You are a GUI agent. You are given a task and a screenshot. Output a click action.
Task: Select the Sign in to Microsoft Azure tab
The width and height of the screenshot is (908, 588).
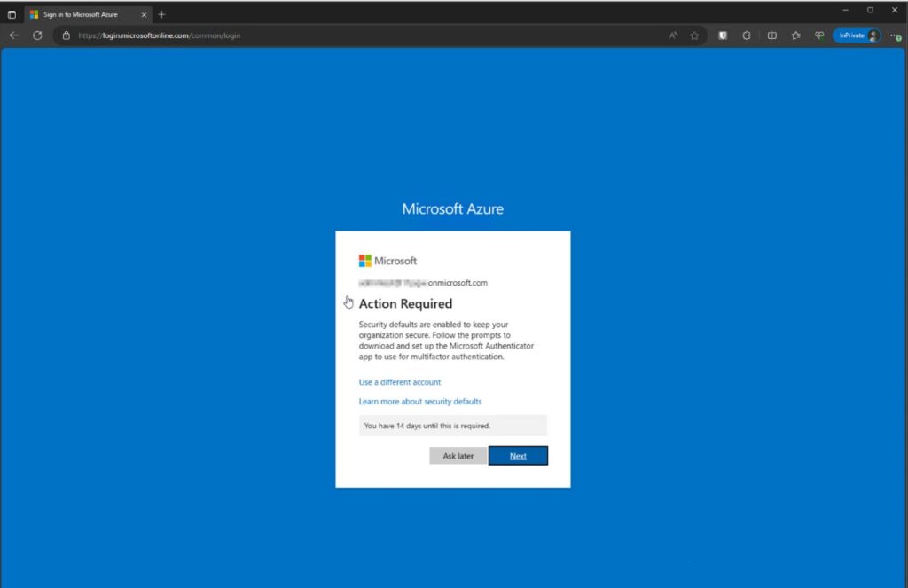(x=86, y=14)
